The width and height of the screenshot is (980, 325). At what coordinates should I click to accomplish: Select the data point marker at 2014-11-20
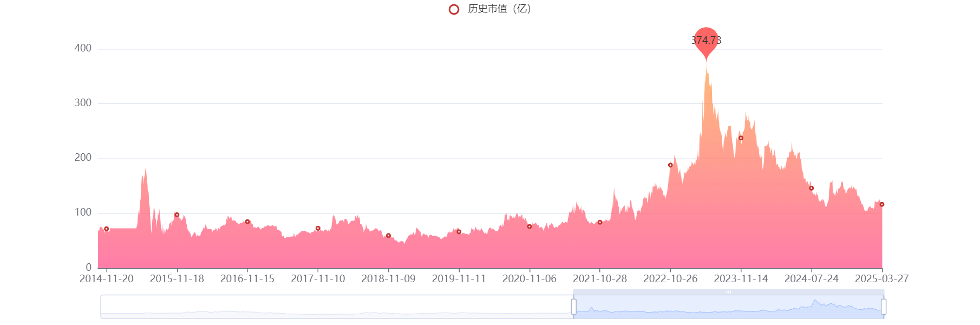(x=106, y=229)
